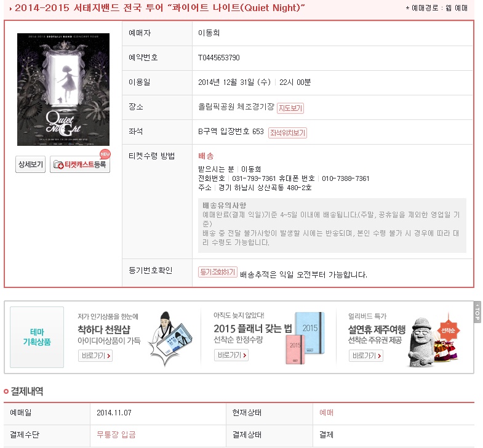Go to 착하다 천원샵 via 바로가기
This screenshot has width=483, height=448.
[x=95, y=356]
